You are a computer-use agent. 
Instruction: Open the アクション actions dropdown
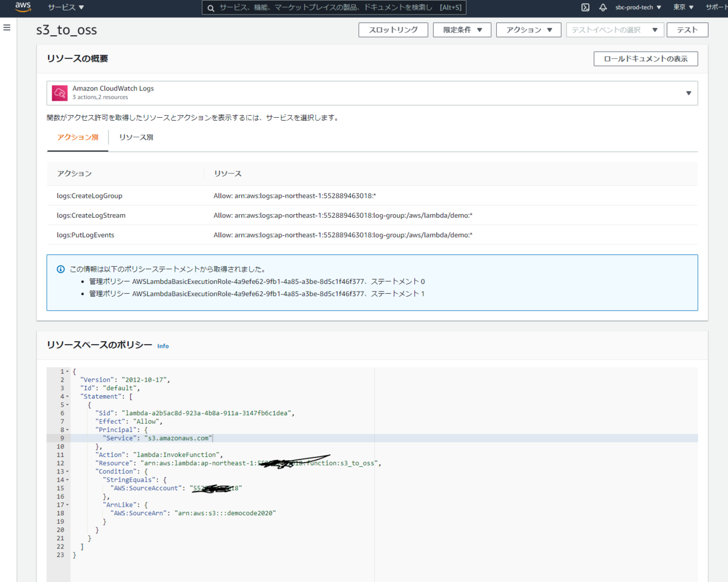pos(528,30)
